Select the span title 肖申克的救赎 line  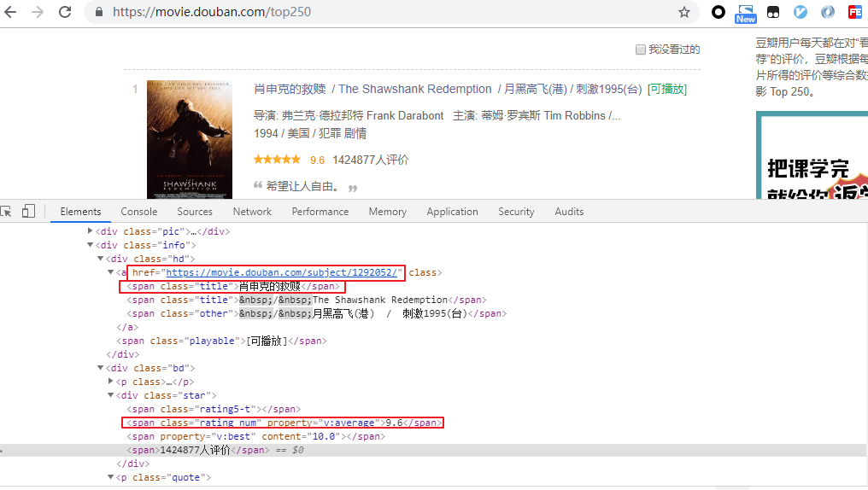coord(233,286)
